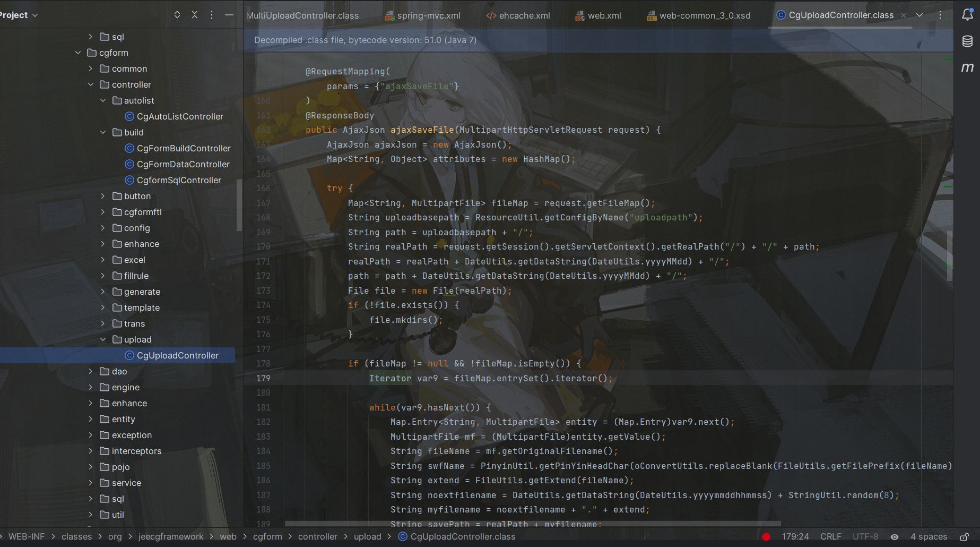Toggle read-only lock icon in status bar
The width and height of the screenshot is (980, 547).
(965, 537)
